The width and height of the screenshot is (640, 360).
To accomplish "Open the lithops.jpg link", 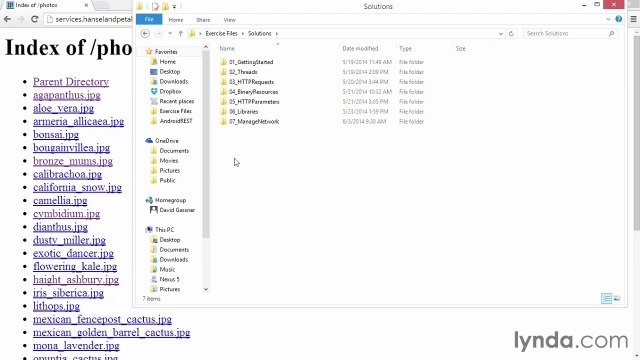I will tap(56, 306).
